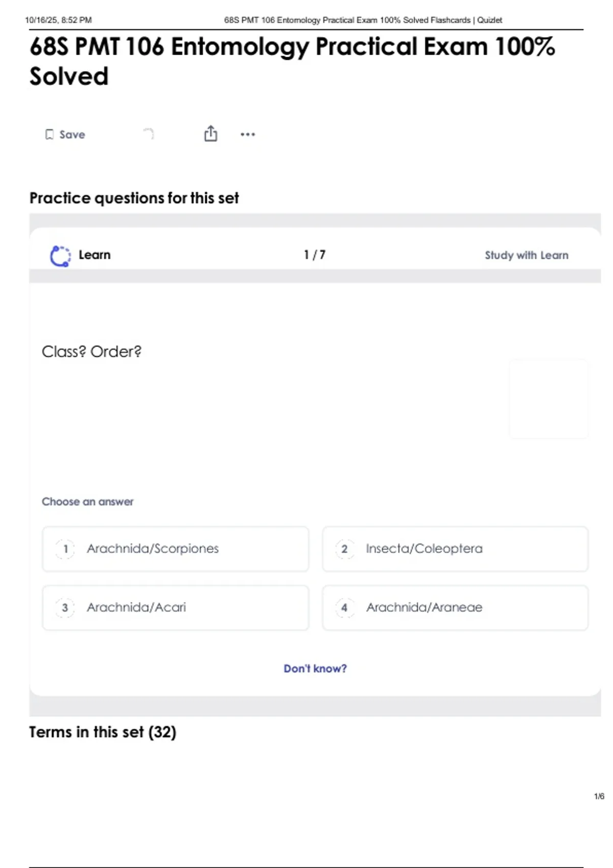Image resolution: width=613 pixels, height=868 pixels.
Task: Click the blank image placeholder beside question
Action: coord(549,399)
